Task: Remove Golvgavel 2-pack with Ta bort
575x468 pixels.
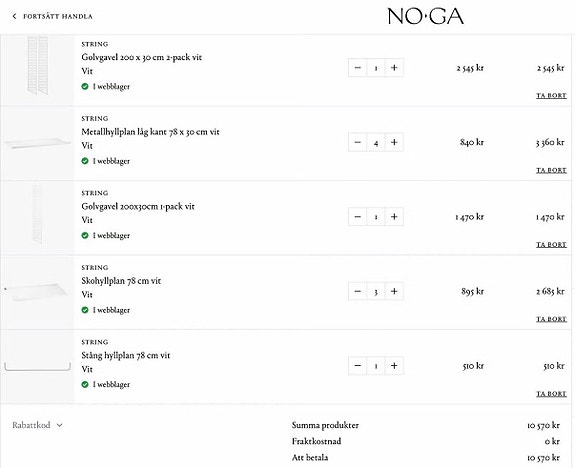Action: (551, 96)
